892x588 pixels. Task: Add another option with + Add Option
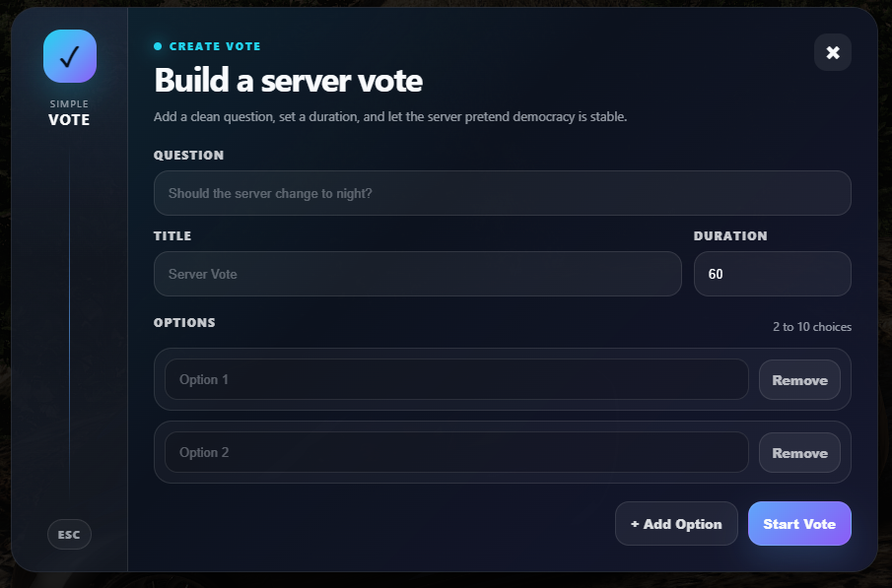click(676, 524)
